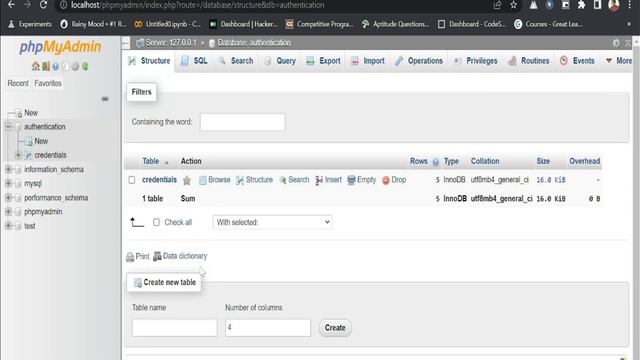
Task: Click Insert for credentials table
Action: (329, 180)
